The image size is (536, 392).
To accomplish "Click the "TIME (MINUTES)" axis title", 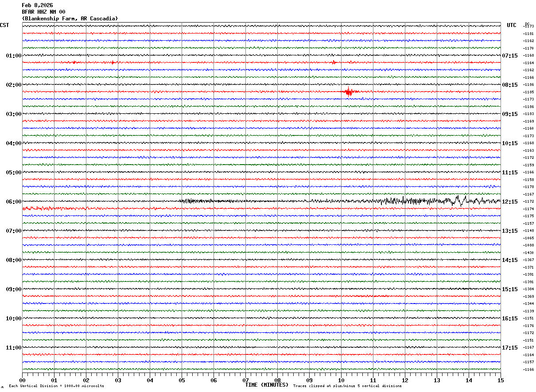I will (x=267, y=385).
